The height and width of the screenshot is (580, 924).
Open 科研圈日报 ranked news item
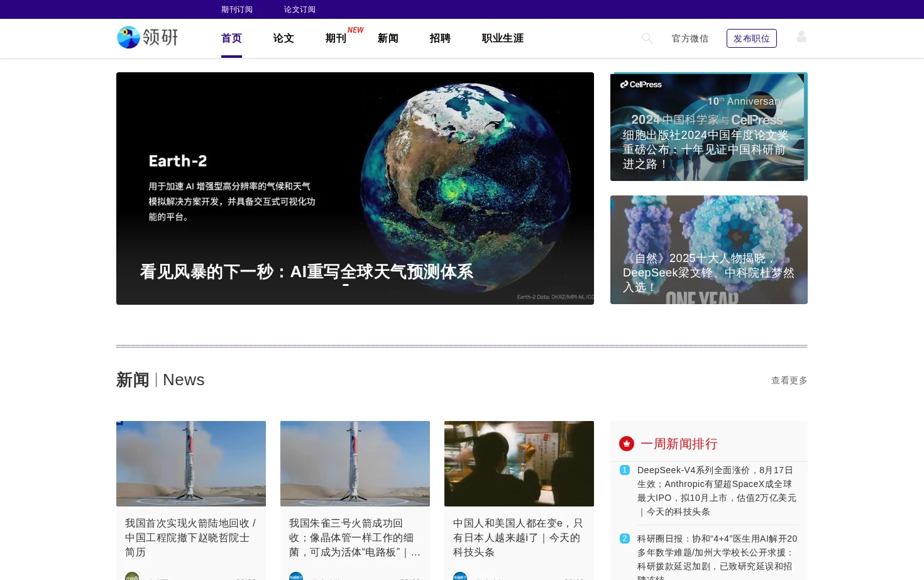point(717,558)
